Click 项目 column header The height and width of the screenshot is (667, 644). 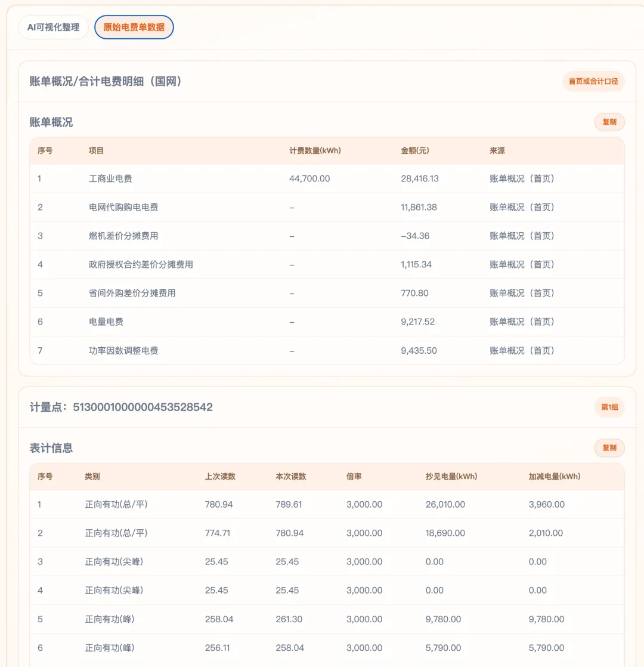[96, 150]
